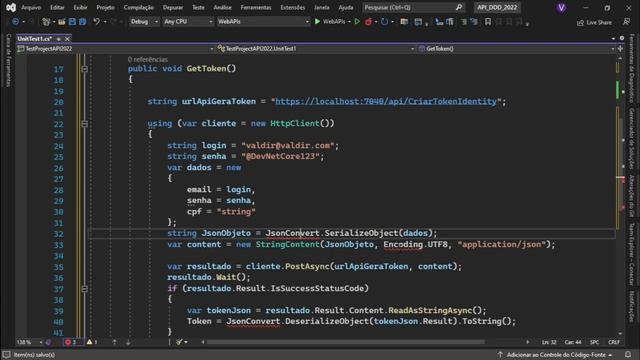Click the blue restart refresh icon
Image resolution: width=640 pixels, height=360 pixels.
(384, 22)
